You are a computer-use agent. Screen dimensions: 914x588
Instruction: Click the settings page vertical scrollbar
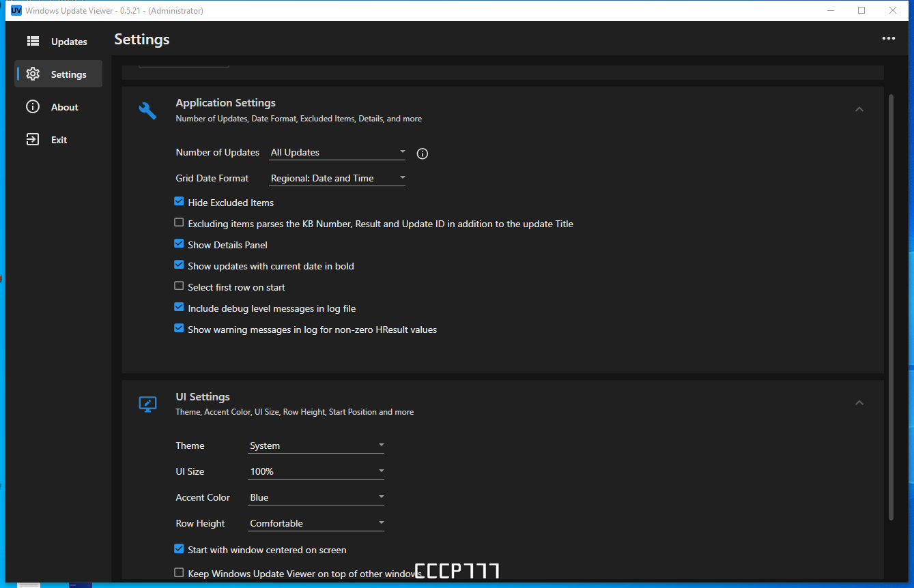coord(891,307)
